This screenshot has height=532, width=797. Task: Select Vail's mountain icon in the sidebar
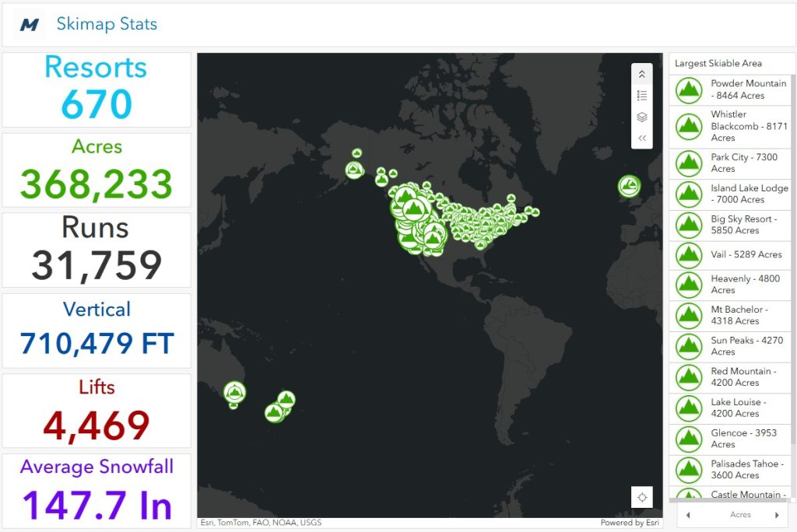pyautogui.click(x=688, y=254)
